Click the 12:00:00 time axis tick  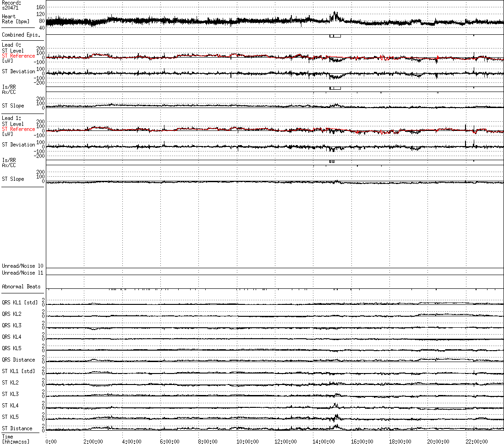pyautogui.click(x=285, y=441)
